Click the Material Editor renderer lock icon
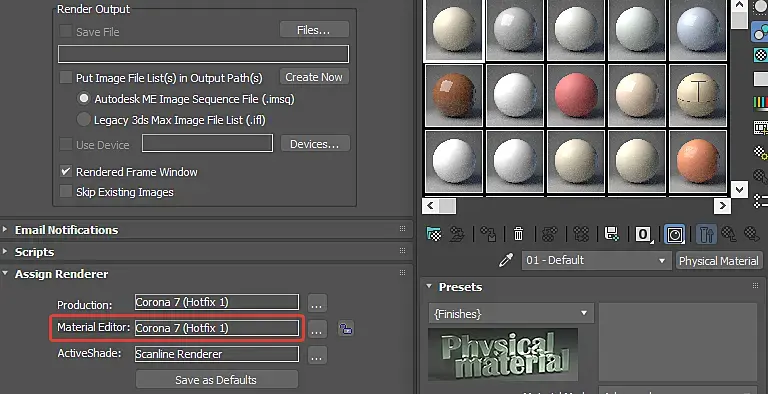The height and width of the screenshot is (394, 768). point(346,328)
